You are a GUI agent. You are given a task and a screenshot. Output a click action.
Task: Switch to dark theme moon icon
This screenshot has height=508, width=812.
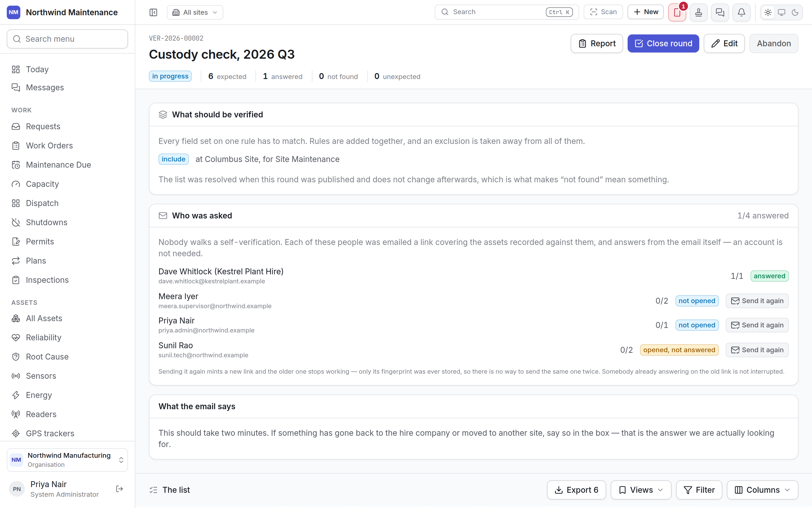pos(795,12)
